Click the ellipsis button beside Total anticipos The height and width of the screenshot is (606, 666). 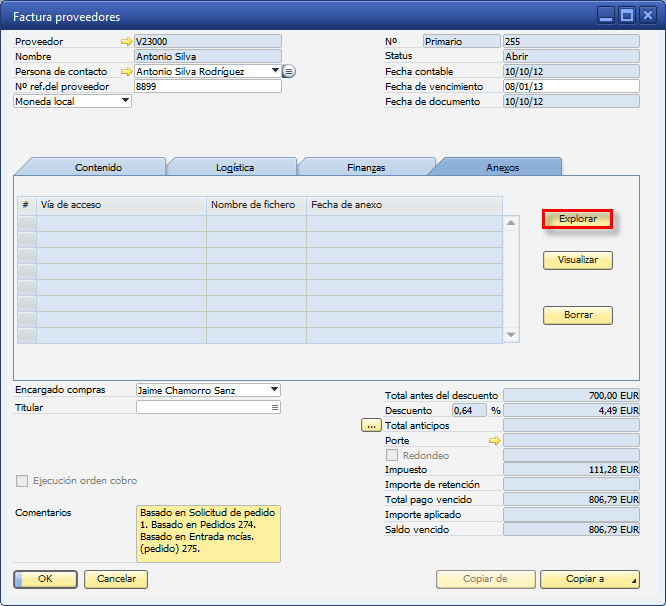pos(371,425)
